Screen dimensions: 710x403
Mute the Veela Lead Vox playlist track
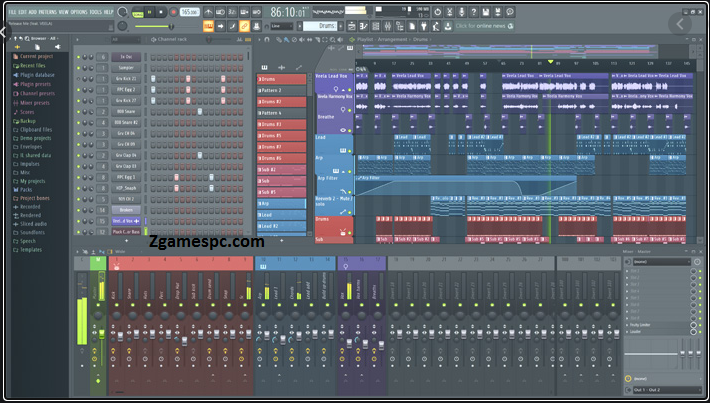click(350, 90)
